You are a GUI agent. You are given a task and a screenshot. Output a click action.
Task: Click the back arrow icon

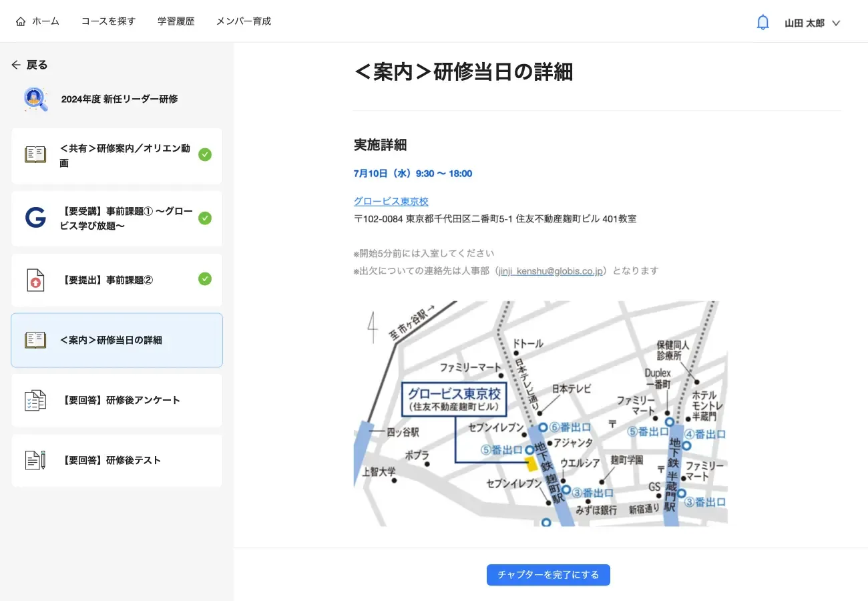16,65
